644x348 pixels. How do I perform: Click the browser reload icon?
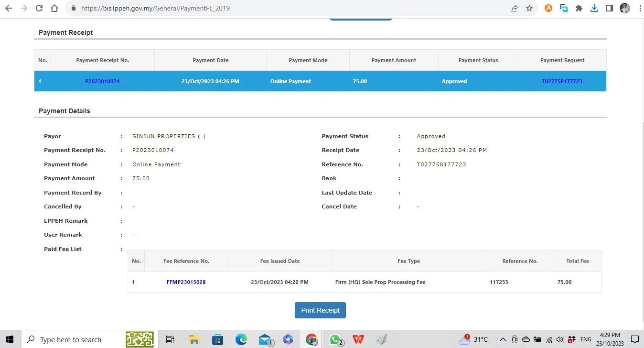39,8
